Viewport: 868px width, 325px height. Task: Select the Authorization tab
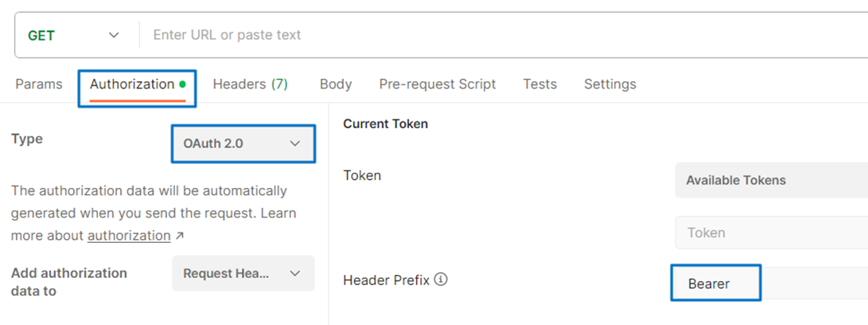(x=132, y=84)
